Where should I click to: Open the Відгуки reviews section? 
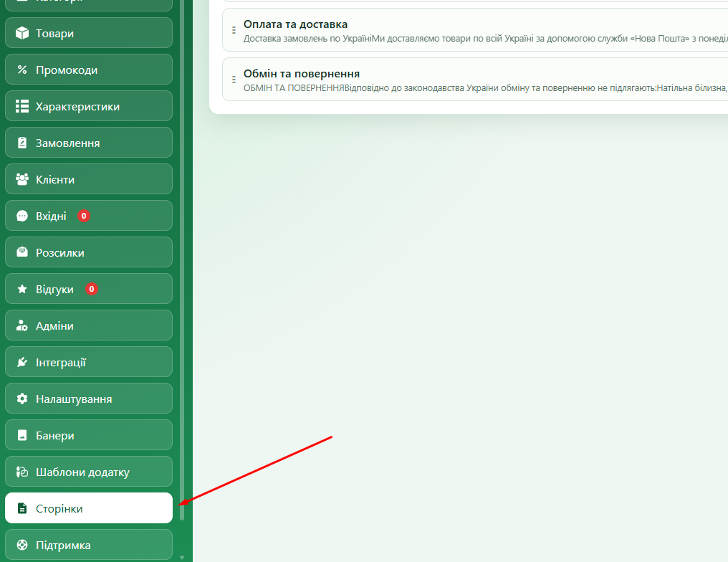(89, 289)
